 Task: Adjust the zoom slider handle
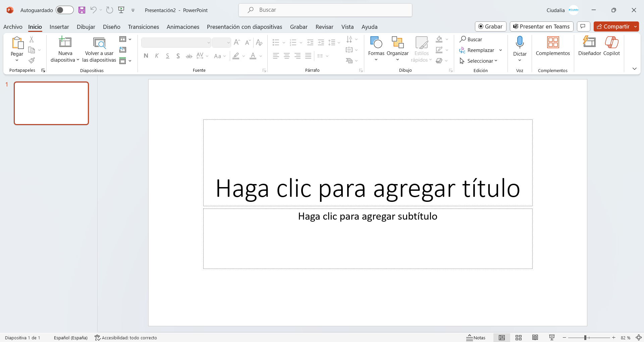pos(585,338)
